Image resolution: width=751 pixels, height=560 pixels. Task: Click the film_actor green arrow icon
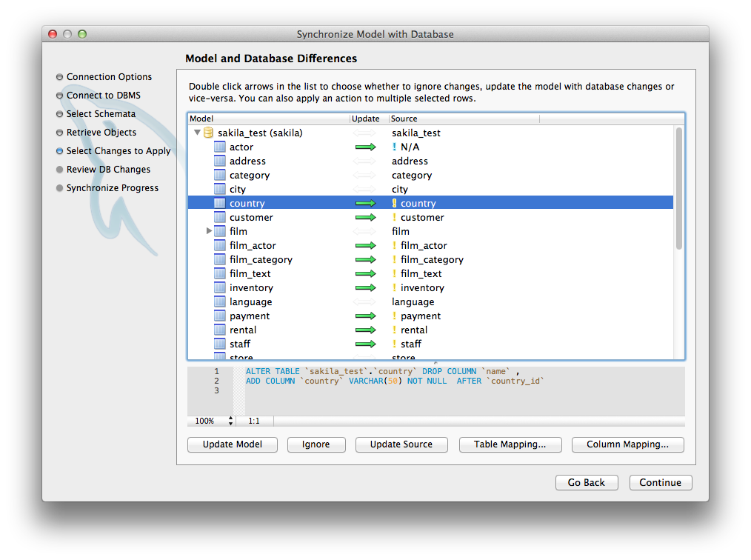pyautogui.click(x=365, y=246)
